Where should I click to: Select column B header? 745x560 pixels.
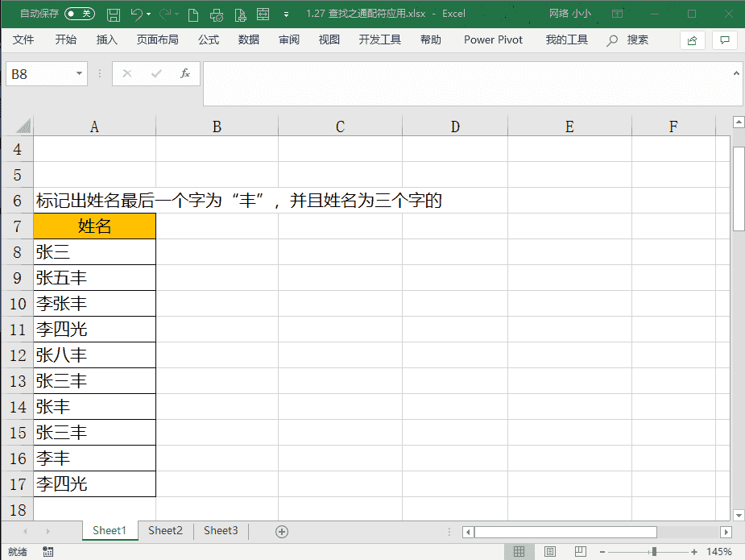point(217,127)
